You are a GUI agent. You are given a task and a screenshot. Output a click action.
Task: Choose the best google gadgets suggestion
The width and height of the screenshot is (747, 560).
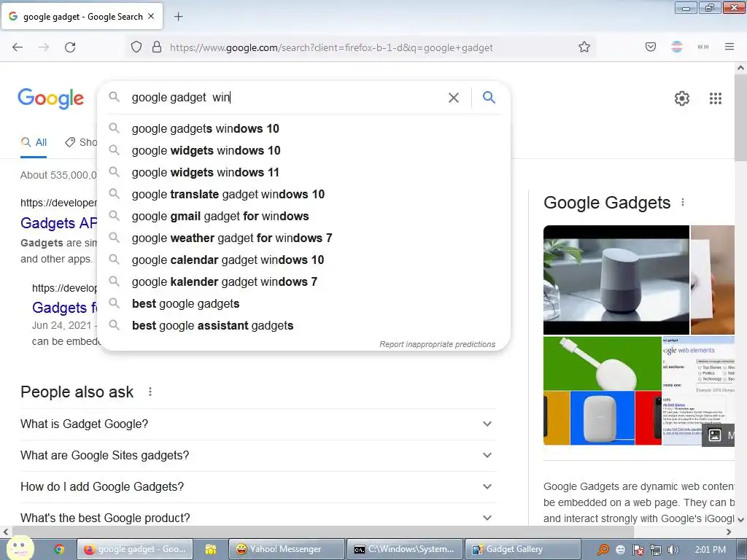click(x=304, y=304)
